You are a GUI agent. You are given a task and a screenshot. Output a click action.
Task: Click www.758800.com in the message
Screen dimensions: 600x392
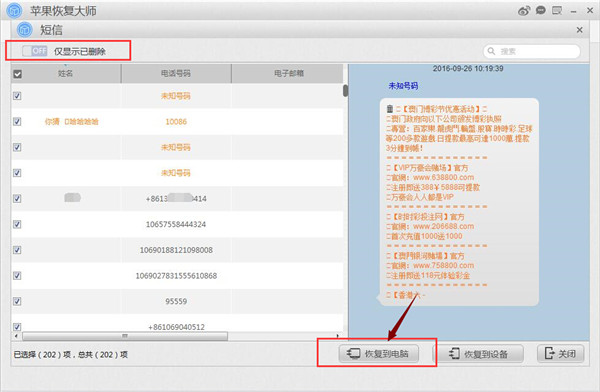coord(443,265)
